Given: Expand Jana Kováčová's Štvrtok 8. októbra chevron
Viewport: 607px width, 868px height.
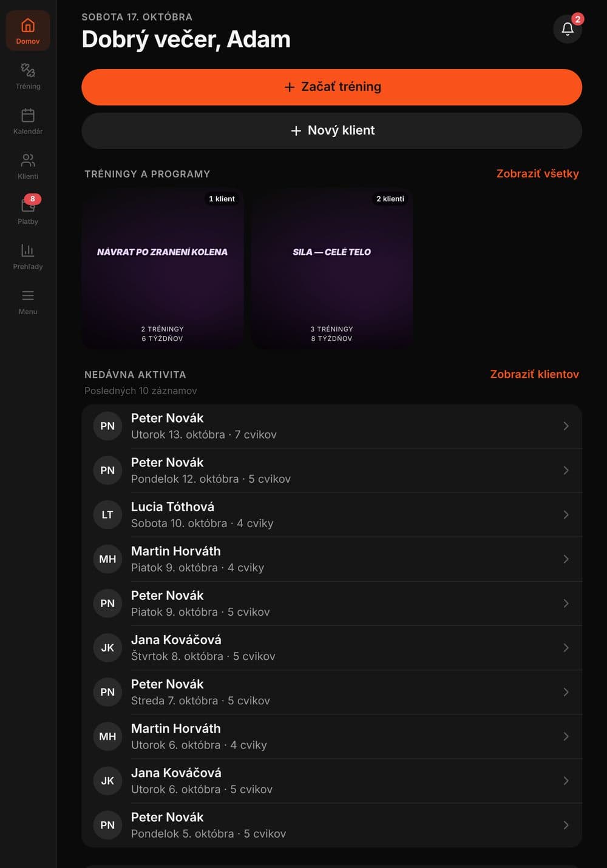Looking at the screenshot, I should tap(566, 648).
